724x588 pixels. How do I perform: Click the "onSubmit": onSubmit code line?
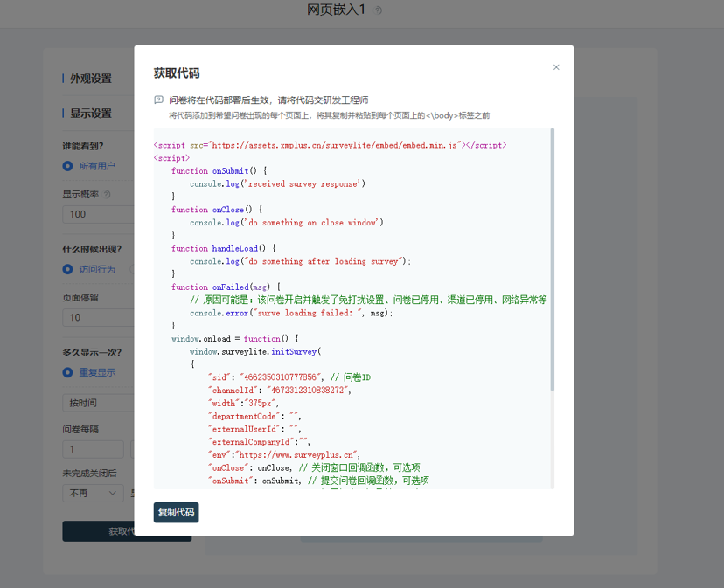[318, 481]
